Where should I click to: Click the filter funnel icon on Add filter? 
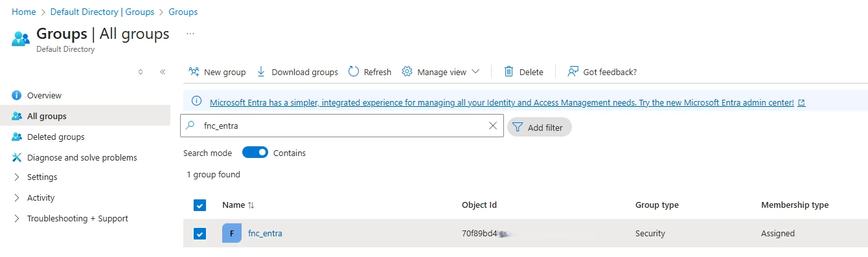(x=518, y=128)
